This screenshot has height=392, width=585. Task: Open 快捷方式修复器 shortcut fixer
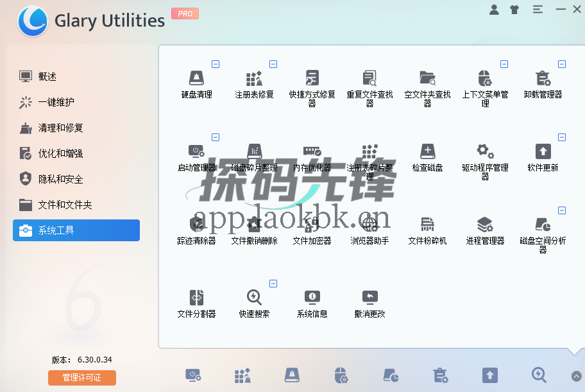[312, 88]
